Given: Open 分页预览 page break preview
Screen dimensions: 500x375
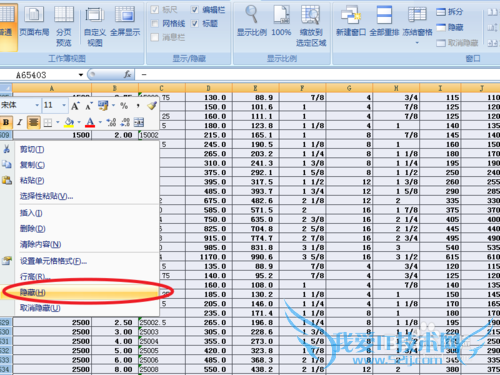Looking at the screenshot, I should pyautogui.click(x=64, y=26).
